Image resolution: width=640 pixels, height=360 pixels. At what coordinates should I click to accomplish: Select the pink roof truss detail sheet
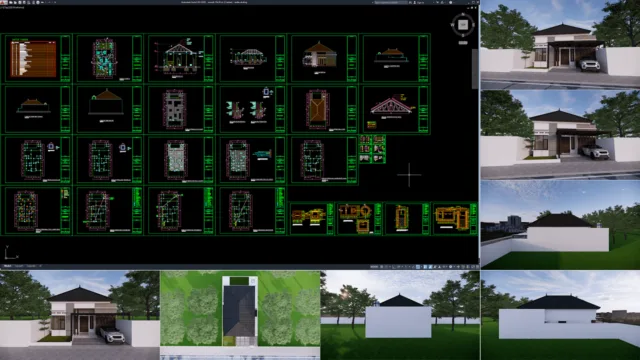coord(396,109)
